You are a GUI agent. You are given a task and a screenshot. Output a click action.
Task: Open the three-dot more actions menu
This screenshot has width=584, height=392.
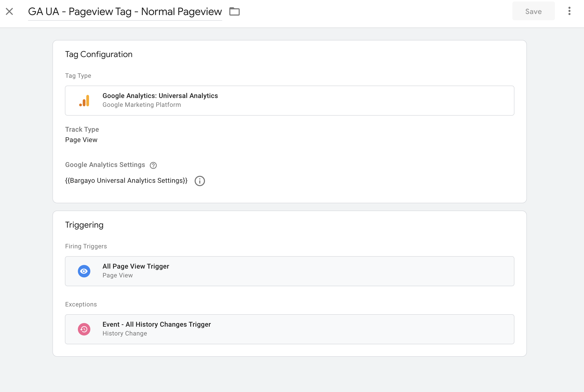coord(569,11)
